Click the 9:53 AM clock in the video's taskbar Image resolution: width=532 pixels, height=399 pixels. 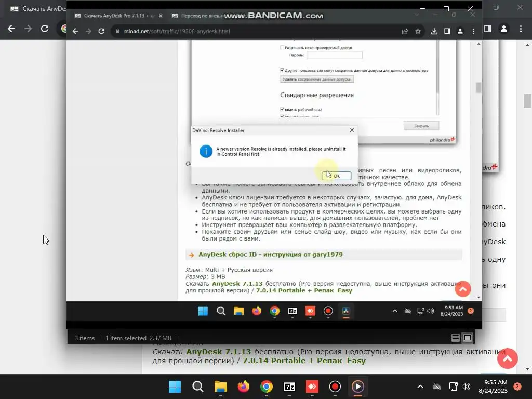click(x=451, y=311)
